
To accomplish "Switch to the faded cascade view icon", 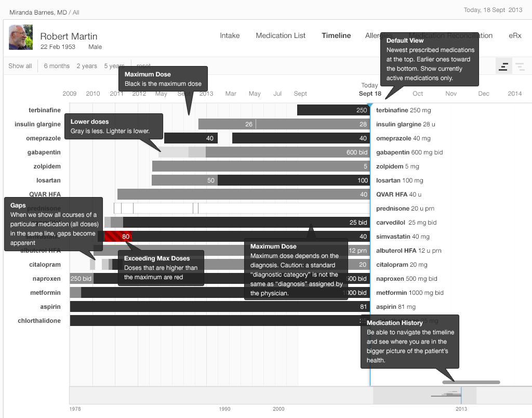I will 520,66.
